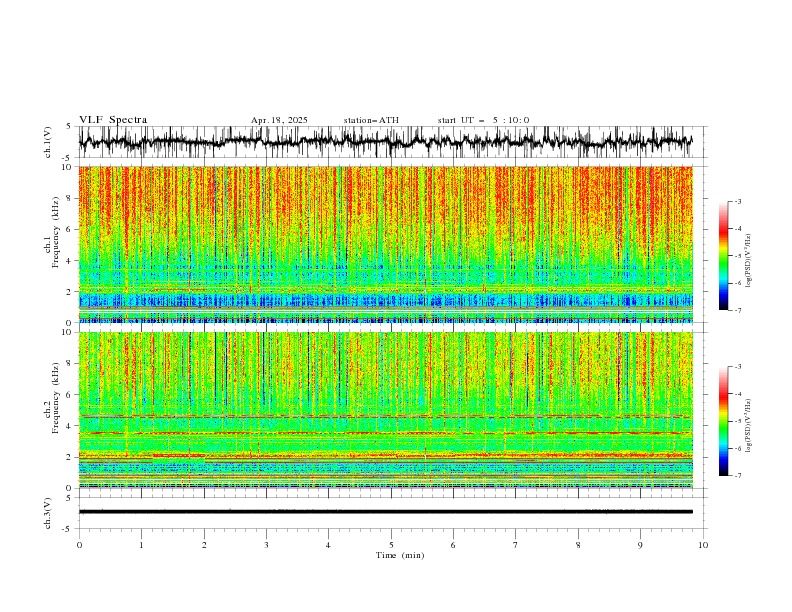Click the ch.2 spectrogram panel
The image size is (792, 612).
click(385, 410)
